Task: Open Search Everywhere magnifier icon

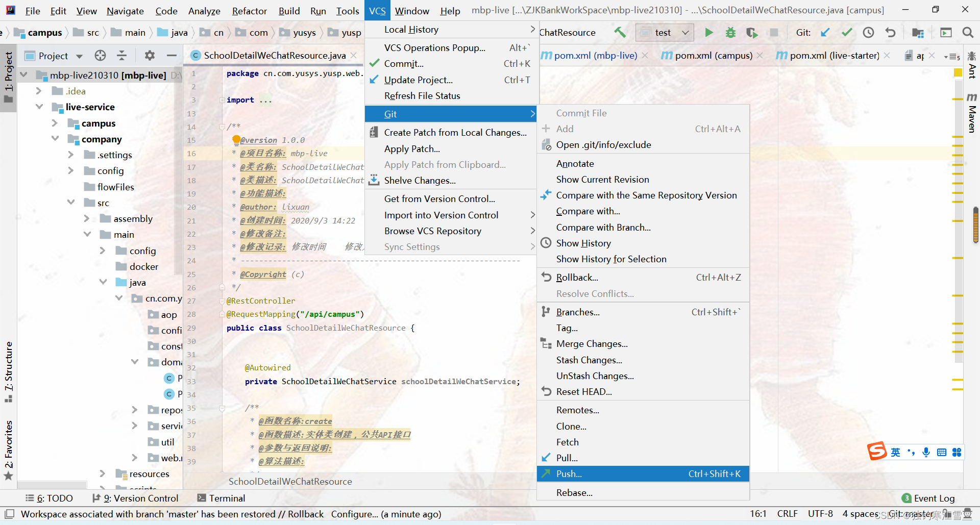Action: (967, 32)
